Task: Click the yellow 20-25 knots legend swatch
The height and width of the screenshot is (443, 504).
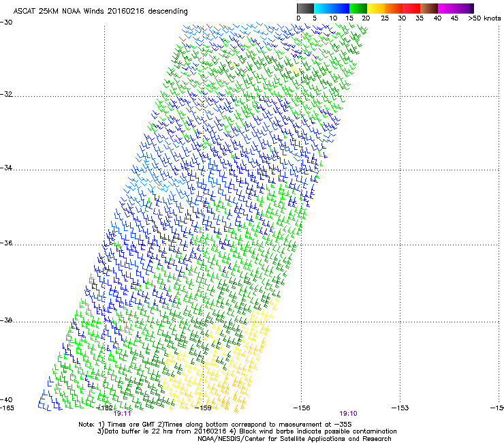Action: (x=376, y=8)
